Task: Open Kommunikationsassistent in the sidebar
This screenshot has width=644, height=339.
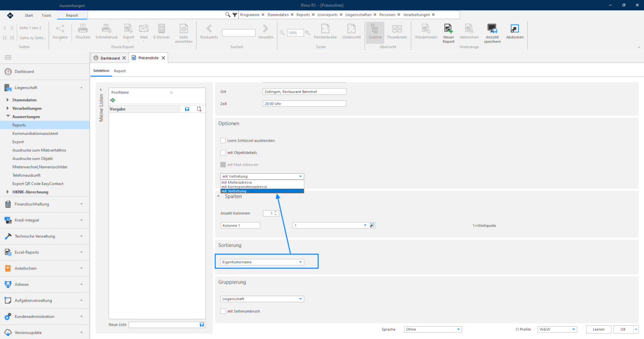Action: click(35, 133)
